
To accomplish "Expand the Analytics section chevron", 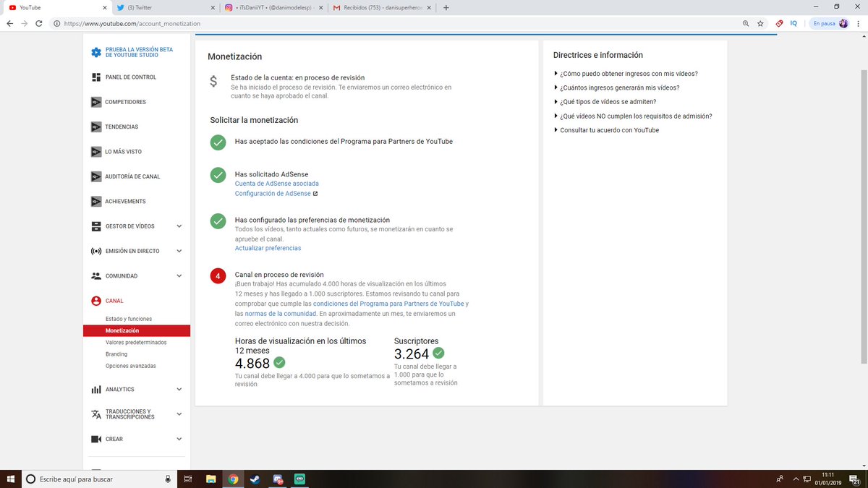I will click(x=179, y=390).
